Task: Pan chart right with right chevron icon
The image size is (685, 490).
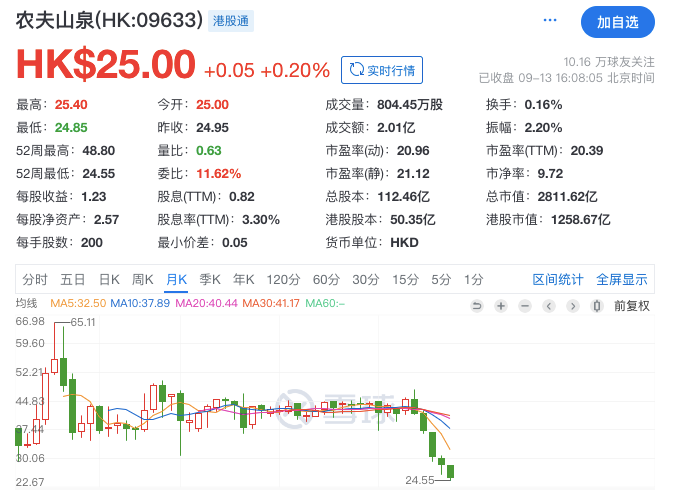Action: click(573, 306)
